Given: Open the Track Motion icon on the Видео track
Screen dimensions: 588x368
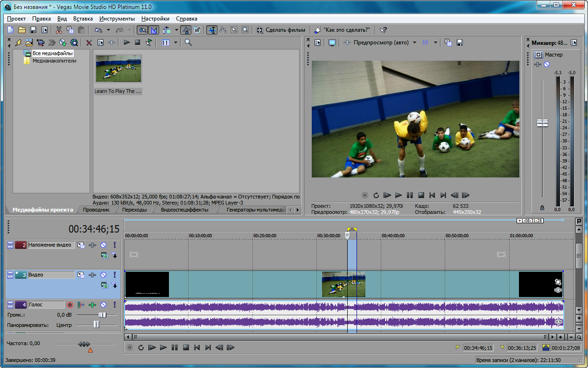Looking at the screenshot, I should 81,275.
